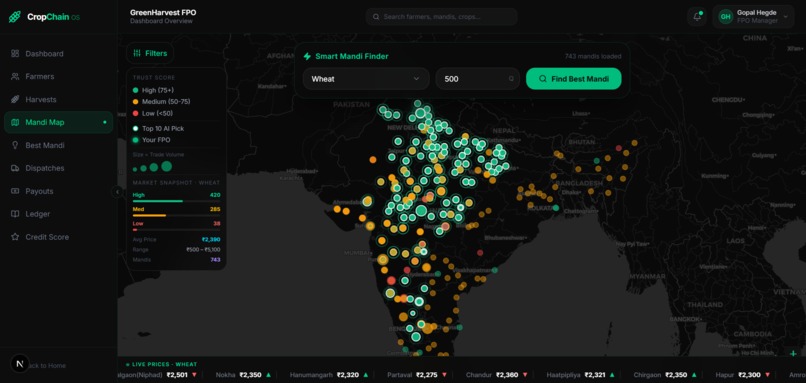806x383 pixels.
Task: Click the Haatpipliya ₹2,321 ticker price
Action: [596, 375]
